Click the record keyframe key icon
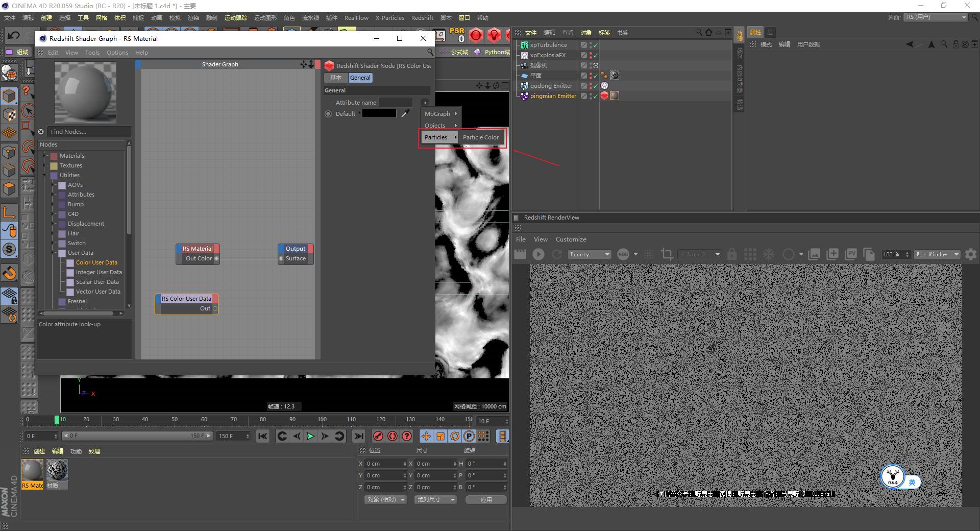This screenshot has width=980, height=531. tap(378, 437)
